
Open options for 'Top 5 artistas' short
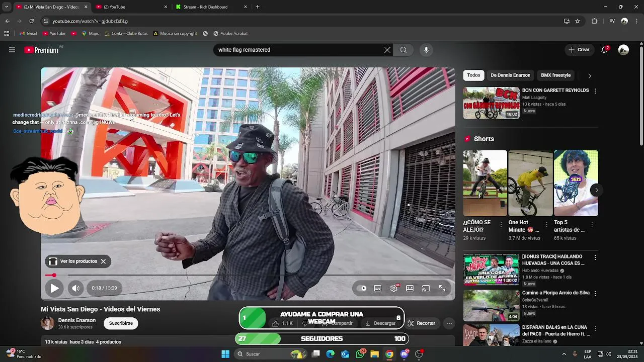pos(591,225)
